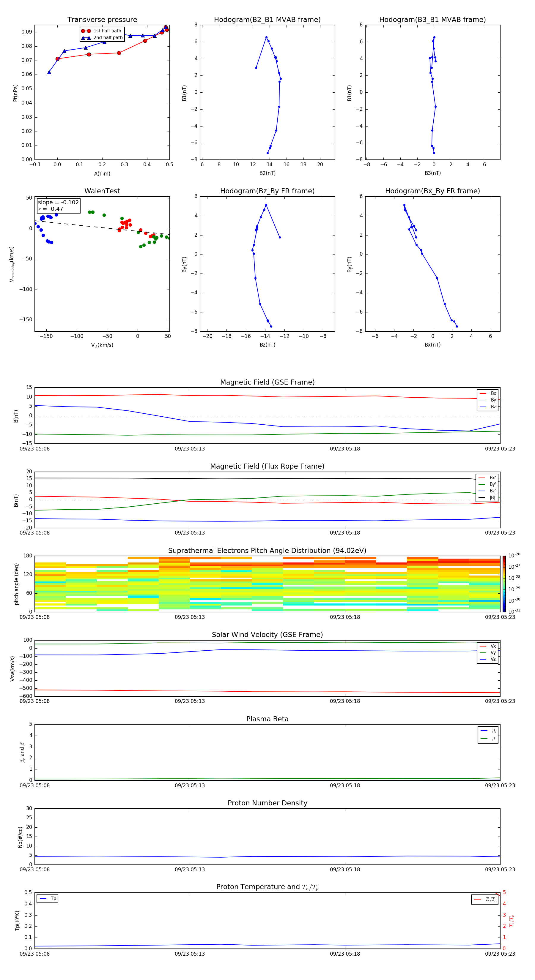Click the "Magnetic Field (GSE Frame)" title
This screenshot has width=535, height=980.
click(x=267, y=382)
